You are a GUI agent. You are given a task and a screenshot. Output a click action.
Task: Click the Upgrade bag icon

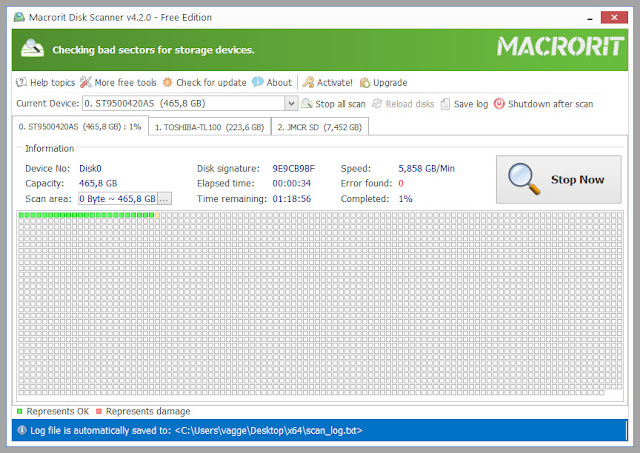point(365,83)
